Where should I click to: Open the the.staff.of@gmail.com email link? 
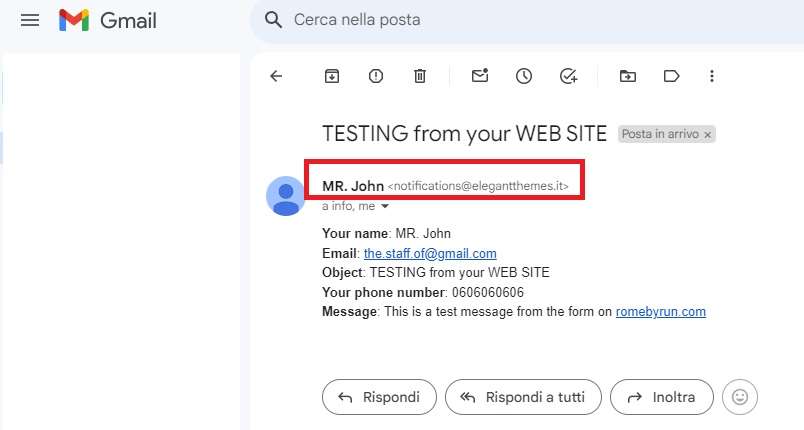pyautogui.click(x=430, y=253)
